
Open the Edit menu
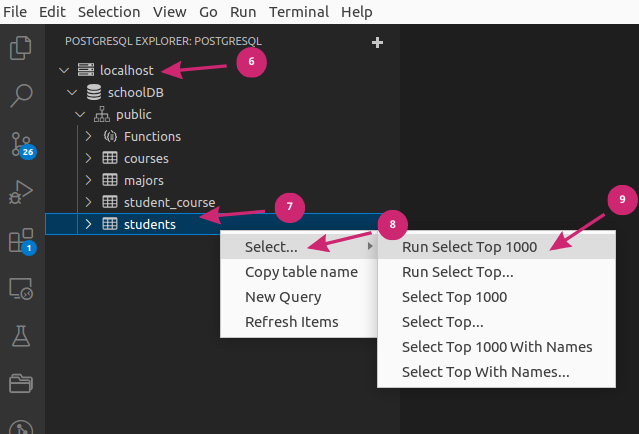pos(52,12)
